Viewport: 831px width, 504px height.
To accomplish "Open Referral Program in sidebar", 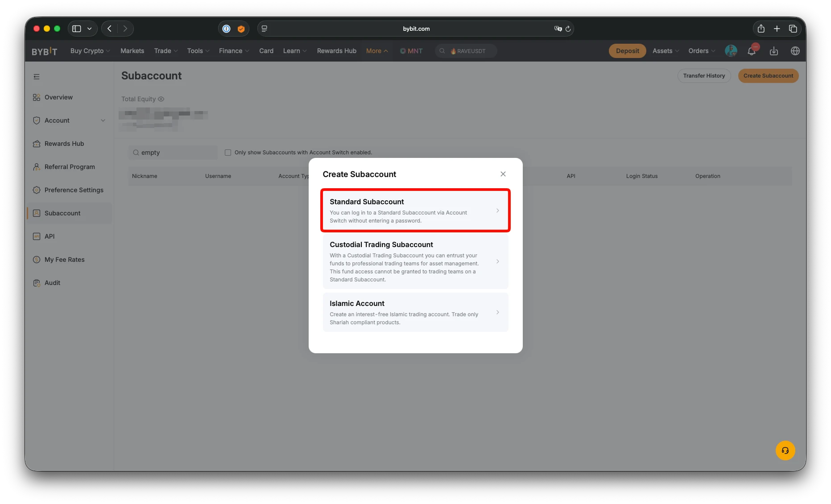I will click(x=70, y=167).
